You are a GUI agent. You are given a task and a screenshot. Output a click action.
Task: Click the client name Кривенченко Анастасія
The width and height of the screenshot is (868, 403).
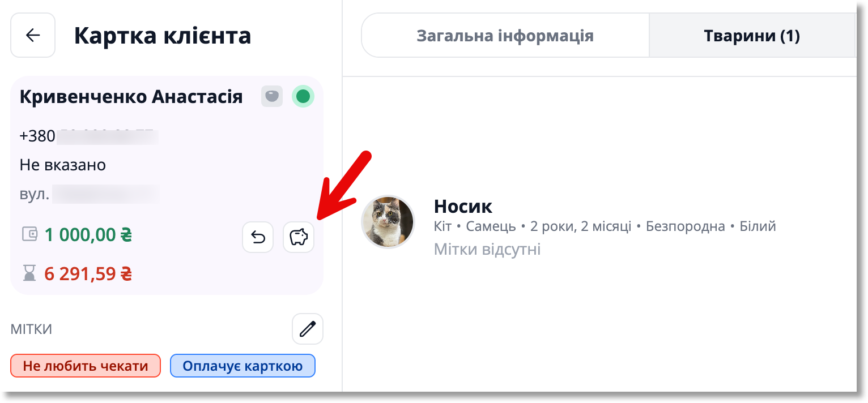point(131,97)
